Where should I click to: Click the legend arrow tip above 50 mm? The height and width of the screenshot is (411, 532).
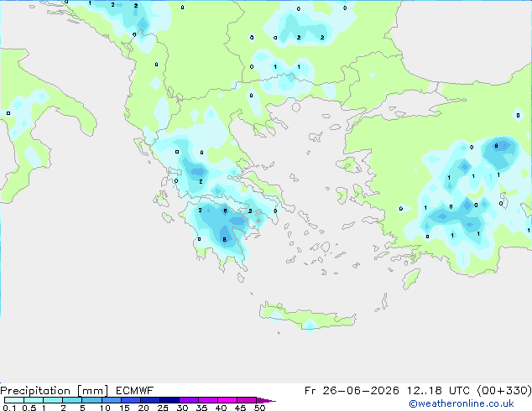pos(266,400)
